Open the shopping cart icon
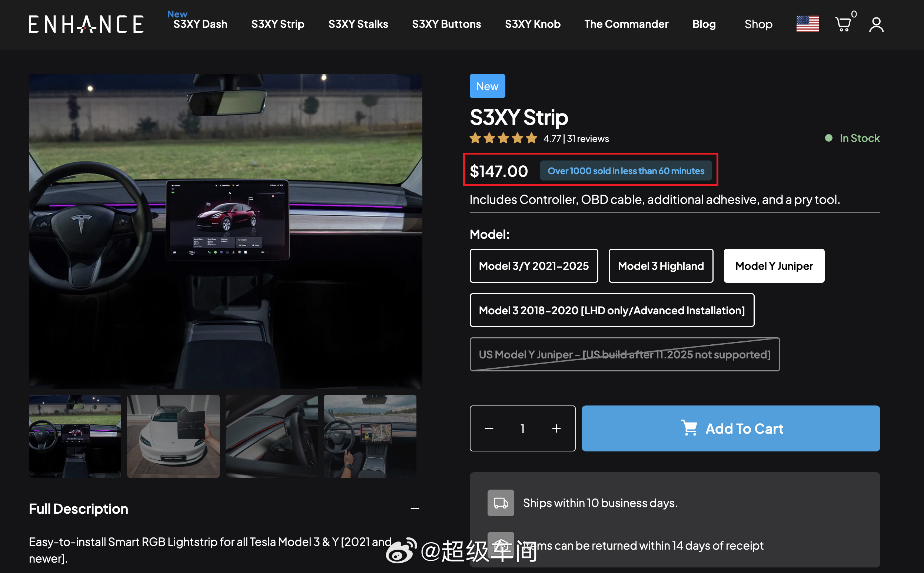The width and height of the screenshot is (924, 573). click(843, 24)
